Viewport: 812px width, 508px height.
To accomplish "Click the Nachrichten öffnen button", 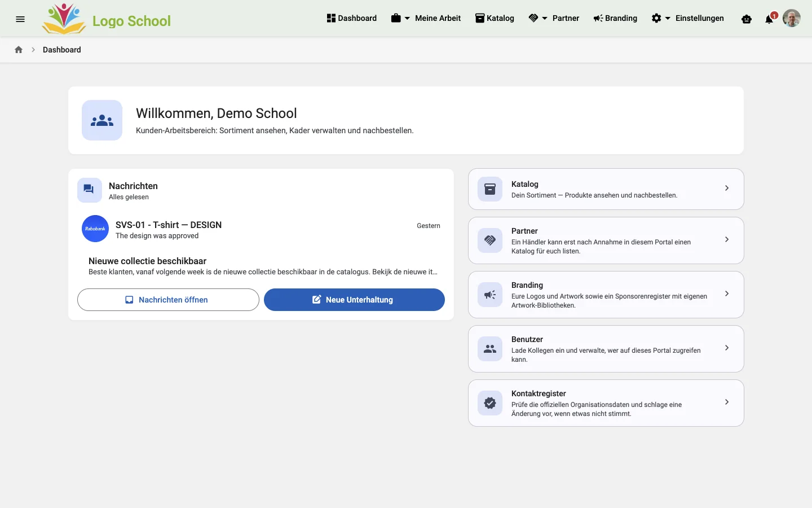I will (x=168, y=300).
